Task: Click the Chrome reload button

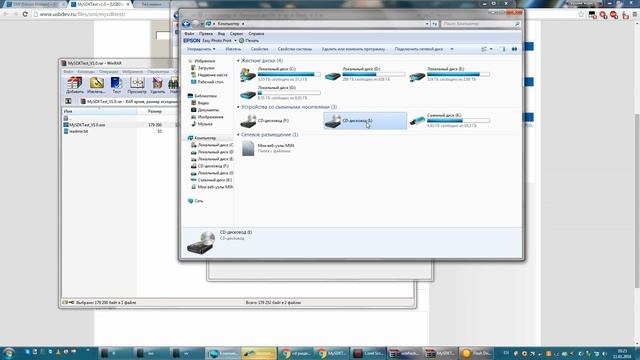Action: pos(25,14)
